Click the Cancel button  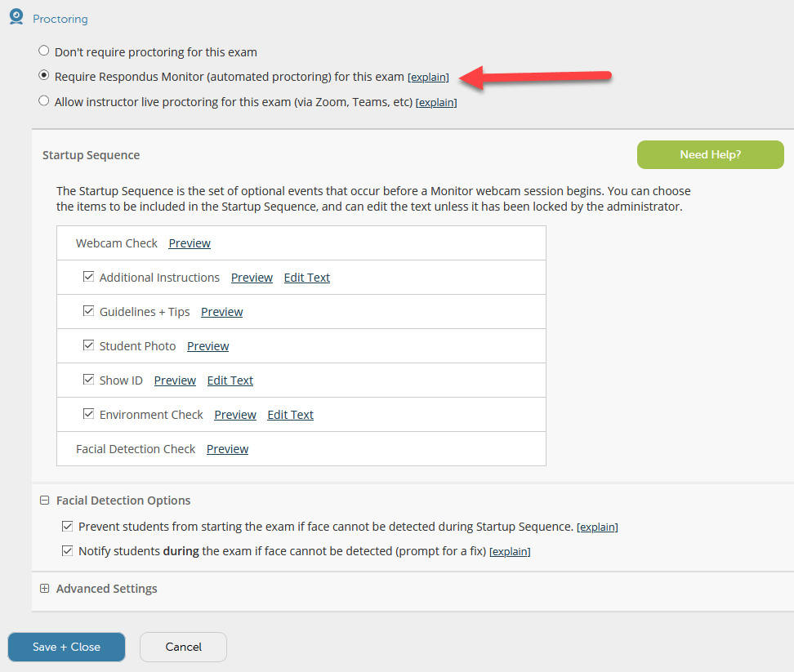tap(183, 647)
